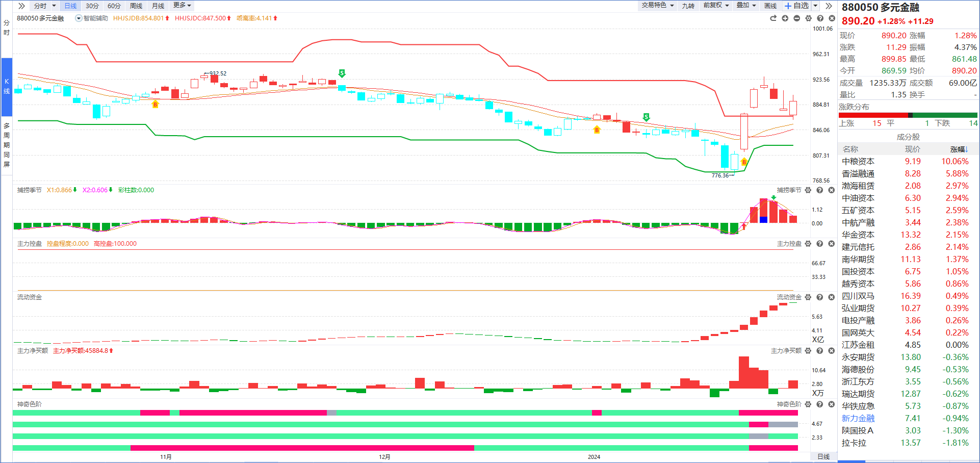Select the 60分 period tab
Image resolution: width=980 pixels, height=463 pixels.
coord(114,6)
